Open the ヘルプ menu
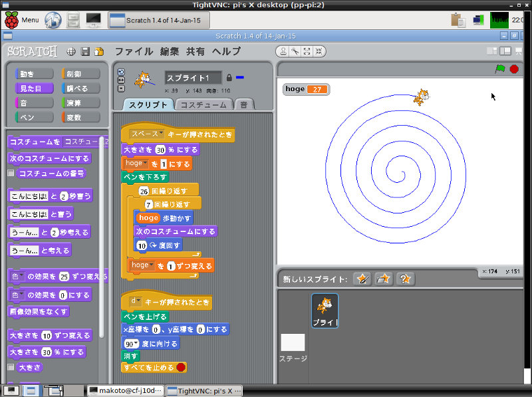532x397 pixels. pos(226,52)
